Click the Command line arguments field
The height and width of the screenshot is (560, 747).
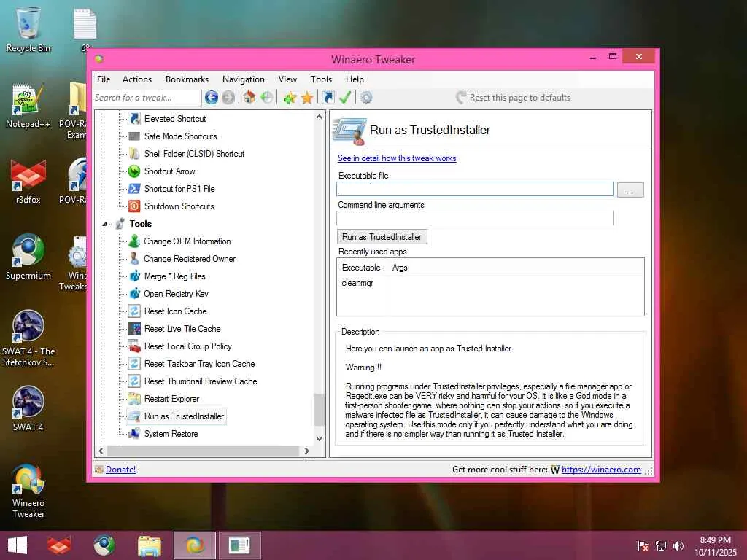[x=474, y=218]
